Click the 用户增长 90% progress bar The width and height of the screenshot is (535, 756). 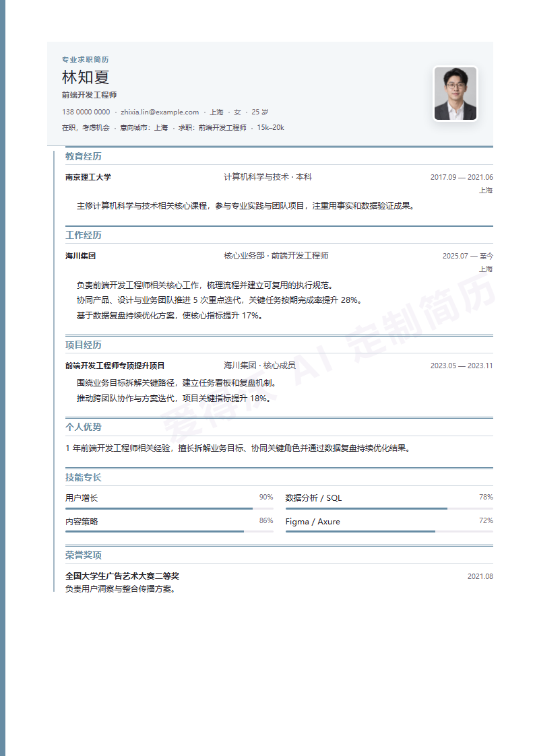pyautogui.click(x=169, y=509)
